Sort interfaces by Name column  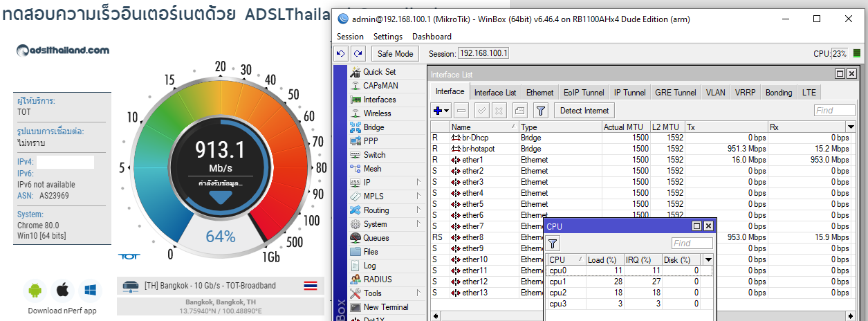click(483, 127)
